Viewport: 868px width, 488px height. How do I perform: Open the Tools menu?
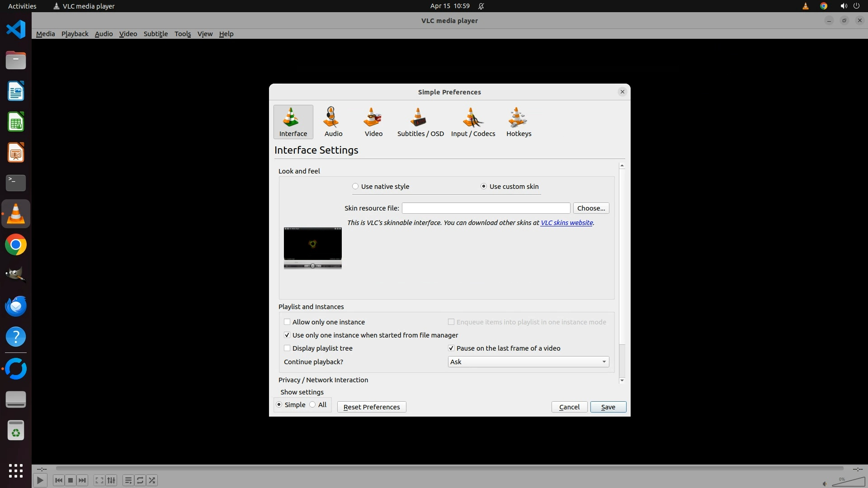[x=183, y=34]
